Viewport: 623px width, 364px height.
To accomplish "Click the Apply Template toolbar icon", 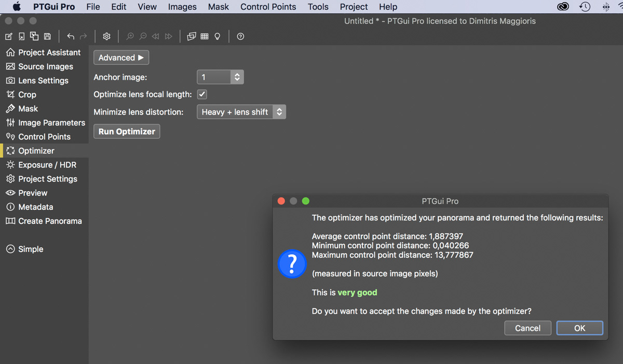I will coord(34,36).
